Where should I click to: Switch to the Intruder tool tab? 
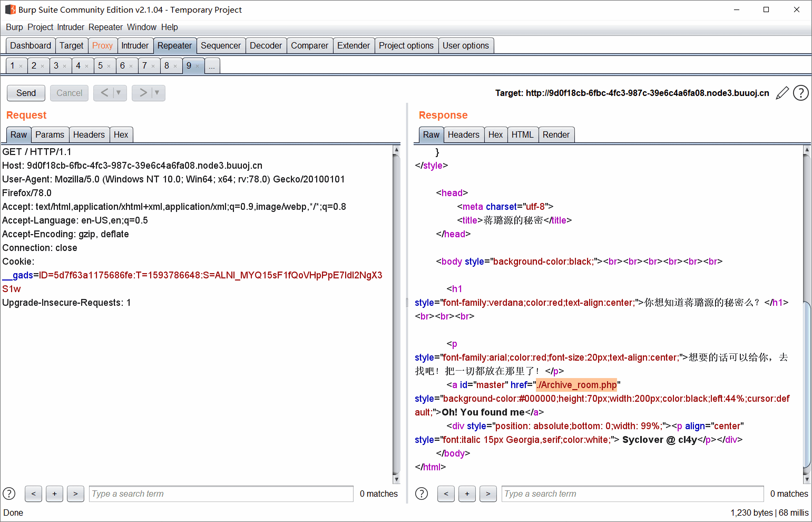[135, 46]
